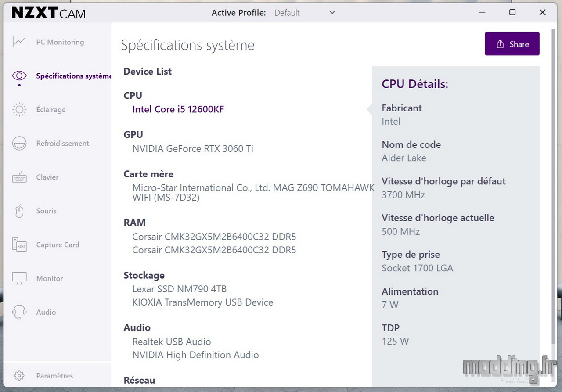This screenshot has width=562, height=392.
Task: Click the Paramètres gear icon
Action: click(x=19, y=376)
